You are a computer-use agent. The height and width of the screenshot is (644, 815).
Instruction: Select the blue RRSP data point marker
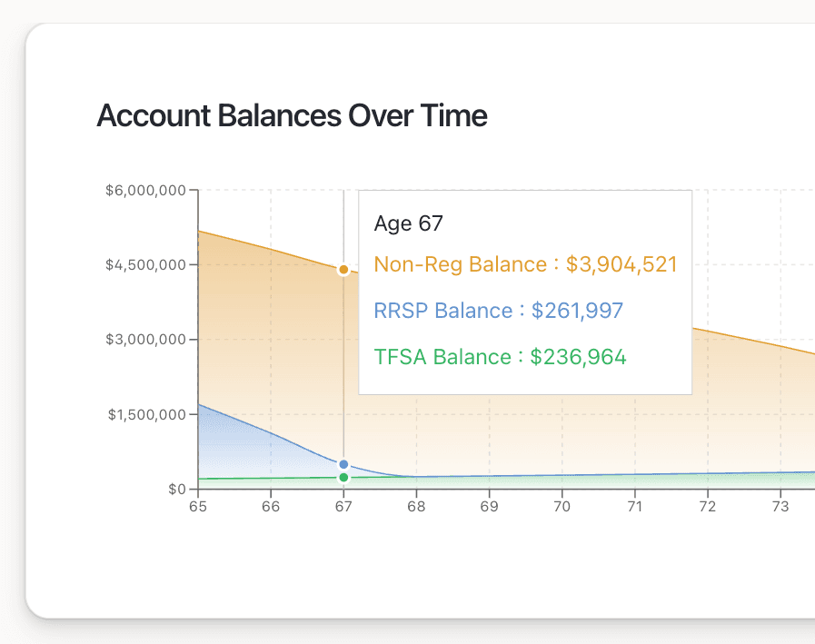pos(343,463)
